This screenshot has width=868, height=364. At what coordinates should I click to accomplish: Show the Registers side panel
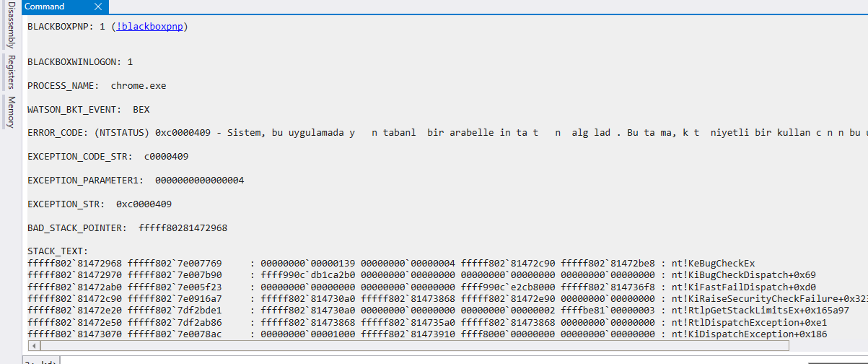pyautogui.click(x=11, y=72)
